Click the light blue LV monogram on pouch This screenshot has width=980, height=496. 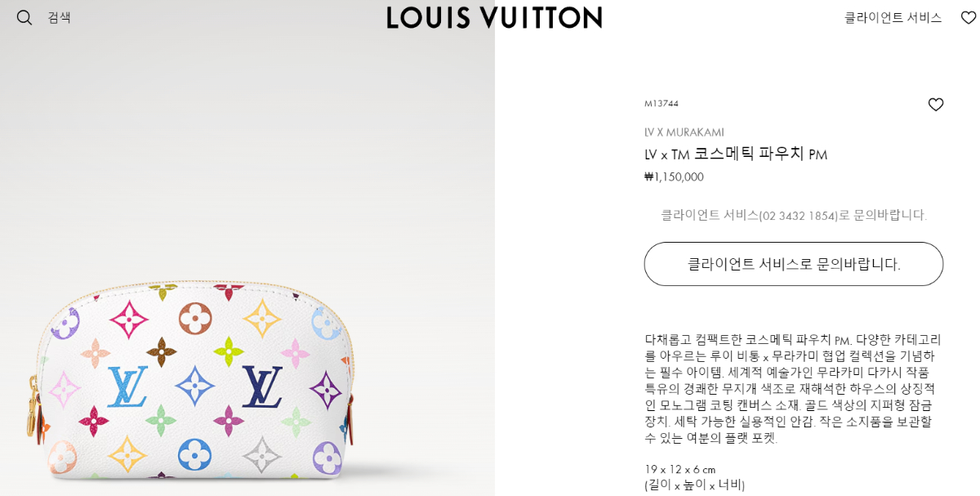(x=127, y=386)
